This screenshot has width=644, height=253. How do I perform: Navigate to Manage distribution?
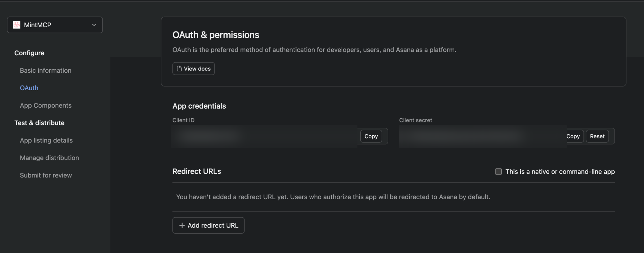49,158
